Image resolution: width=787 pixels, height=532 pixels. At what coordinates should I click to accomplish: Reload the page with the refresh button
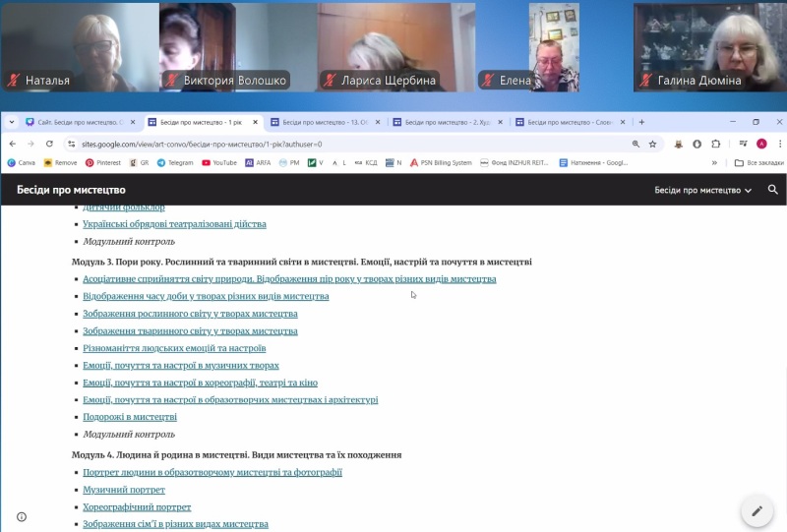tap(49, 144)
